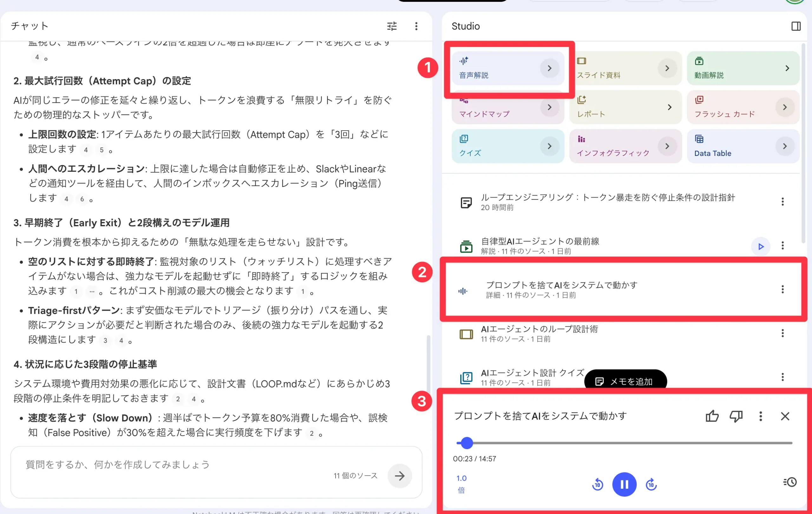
Task: Close the audio player
Action: click(785, 416)
